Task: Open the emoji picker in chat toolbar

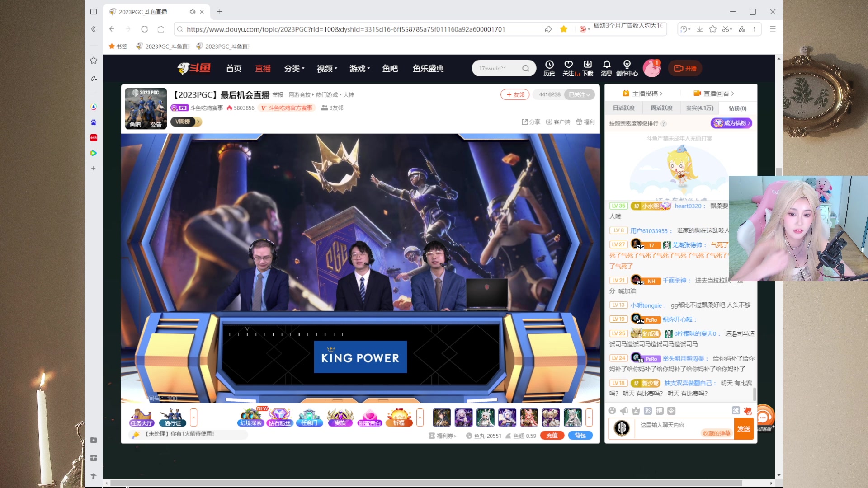Action: point(612,410)
